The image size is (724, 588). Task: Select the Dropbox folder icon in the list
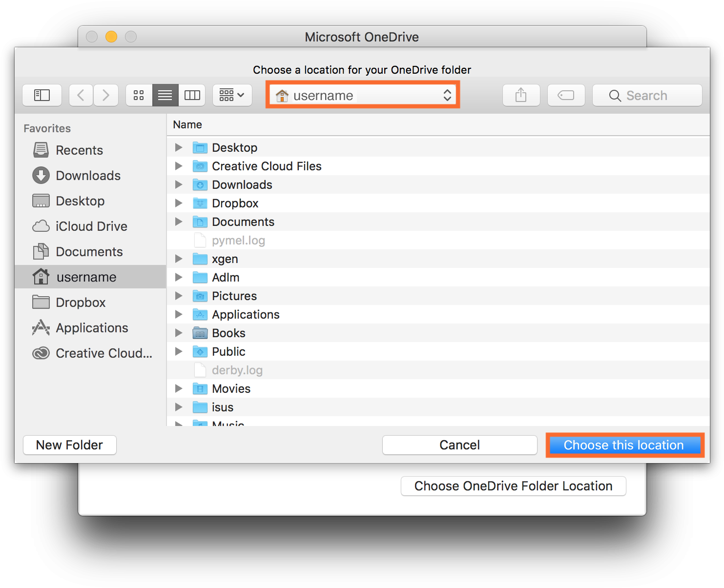click(200, 203)
